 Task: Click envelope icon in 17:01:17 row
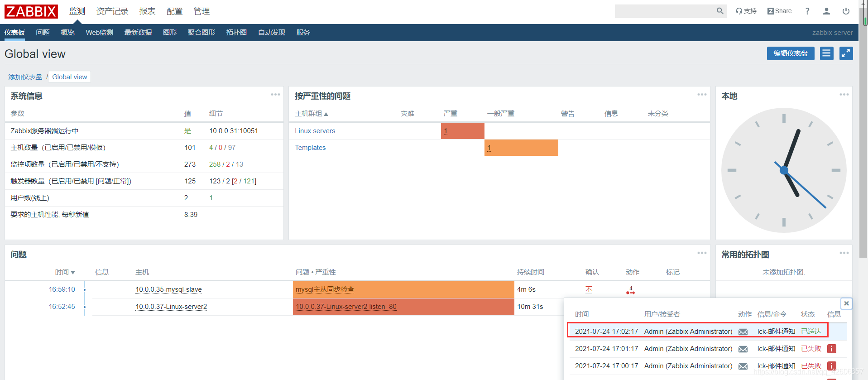(x=743, y=349)
